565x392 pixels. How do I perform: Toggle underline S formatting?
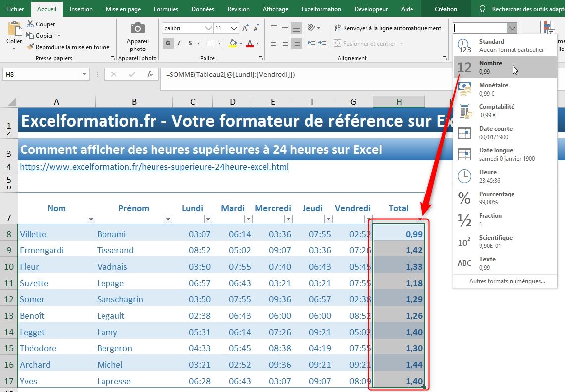(x=190, y=43)
